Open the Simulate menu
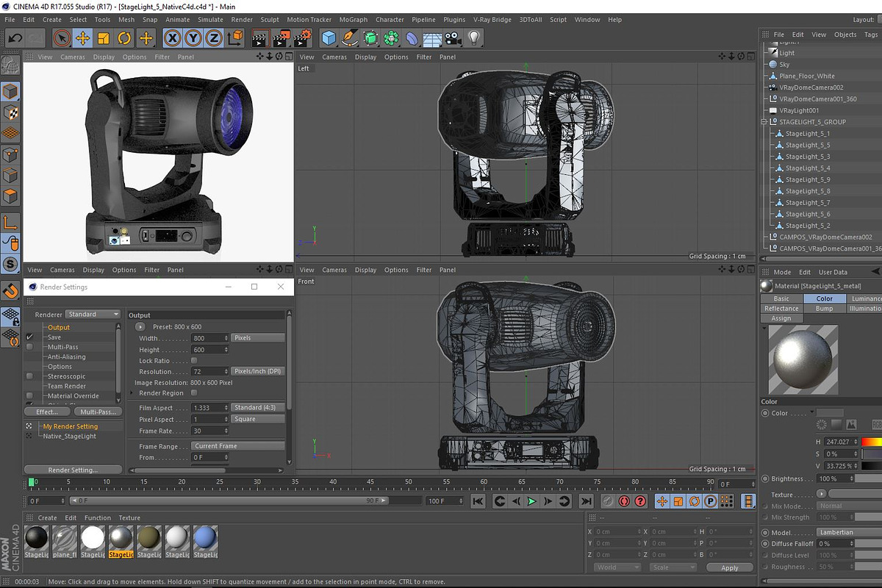 click(210, 20)
